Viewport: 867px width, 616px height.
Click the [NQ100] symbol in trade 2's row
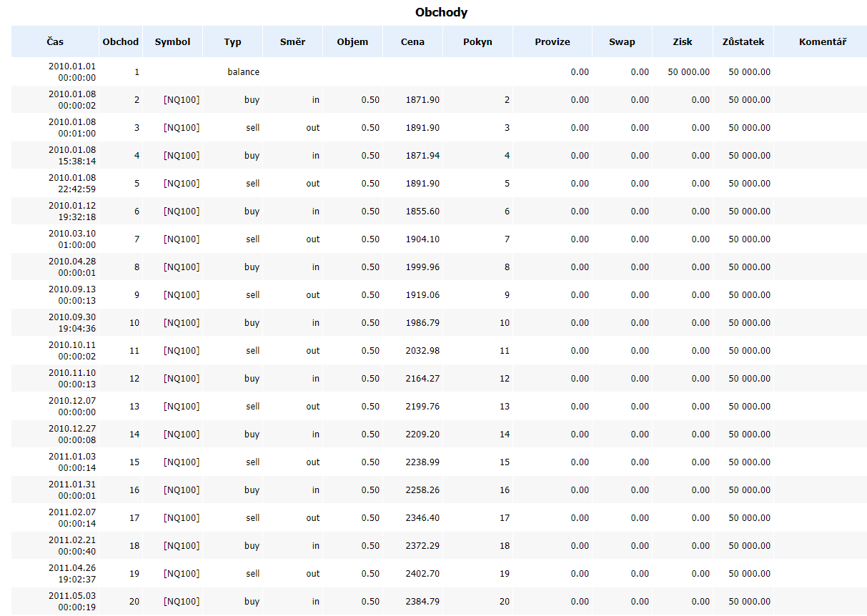pos(182,100)
